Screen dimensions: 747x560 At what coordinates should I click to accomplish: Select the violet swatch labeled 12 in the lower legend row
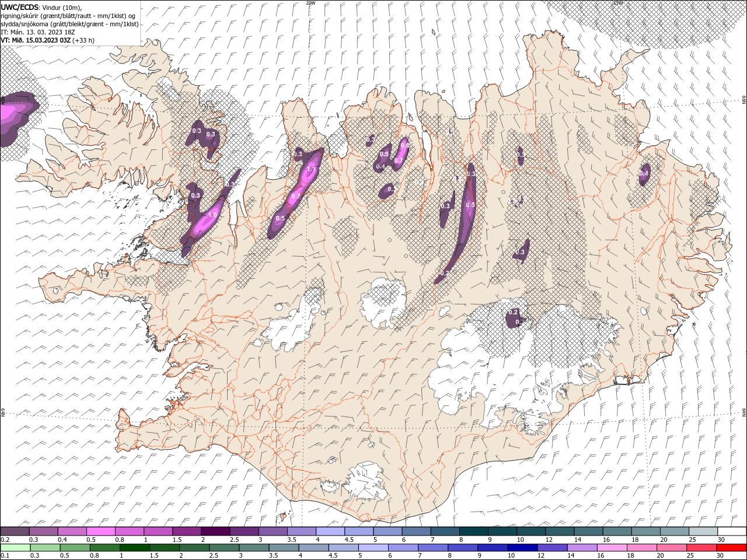[552, 548]
